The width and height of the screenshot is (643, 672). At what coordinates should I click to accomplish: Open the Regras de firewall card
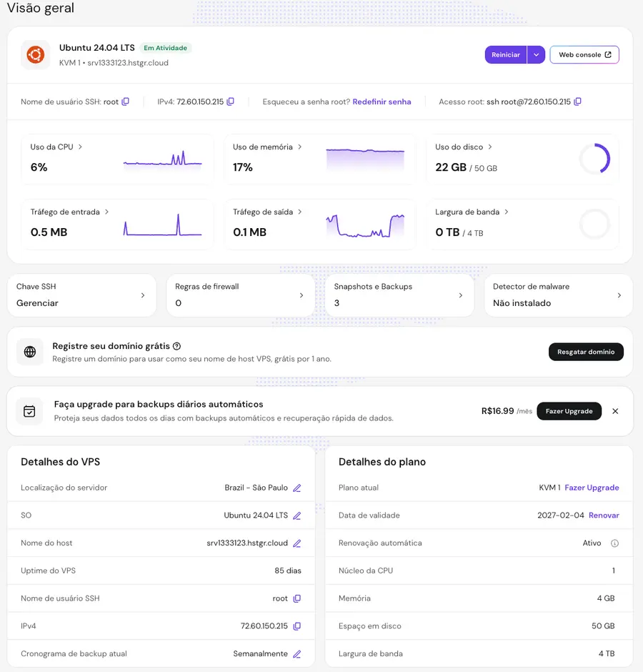(x=240, y=295)
